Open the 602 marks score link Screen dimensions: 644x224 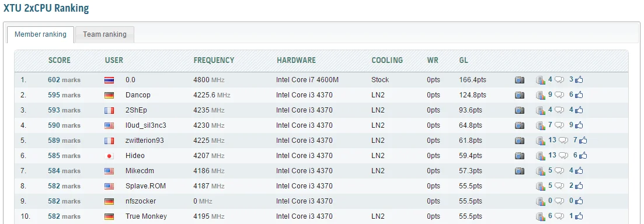(64, 80)
